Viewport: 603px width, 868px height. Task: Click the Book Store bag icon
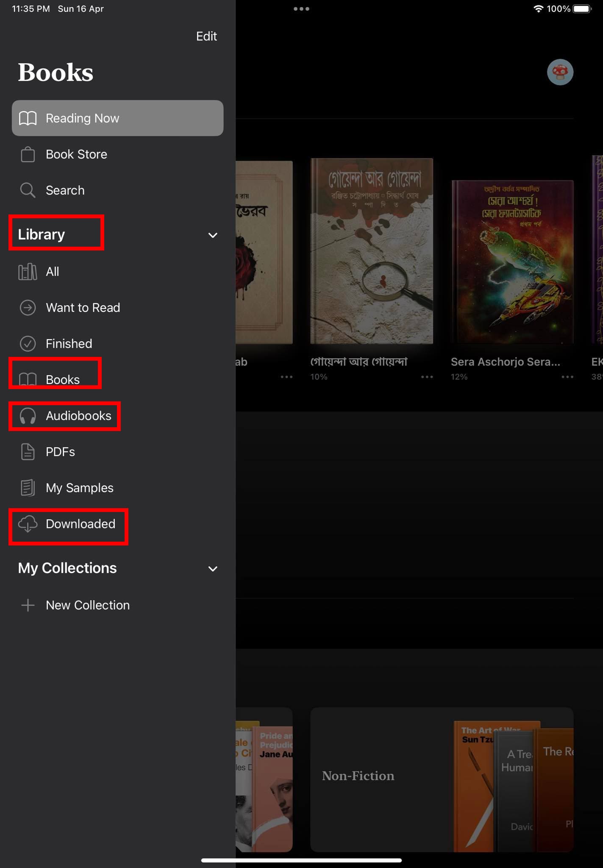pyautogui.click(x=28, y=154)
